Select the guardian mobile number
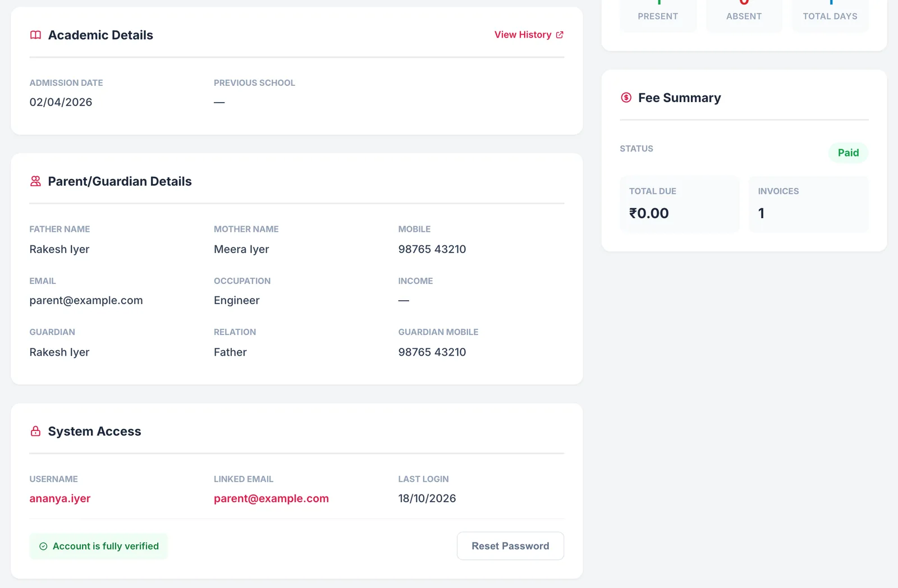This screenshot has width=898, height=588. (432, 352)
